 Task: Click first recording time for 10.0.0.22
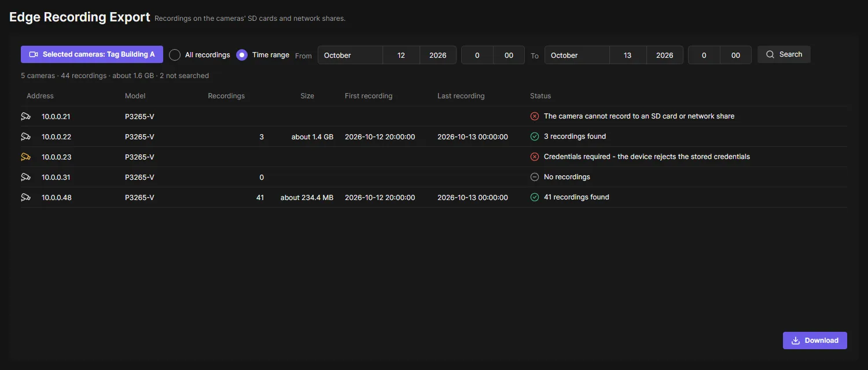380,137
